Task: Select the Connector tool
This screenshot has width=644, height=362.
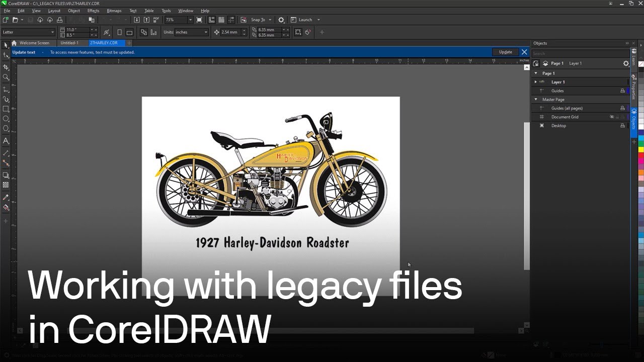Action: coord(6,163)
